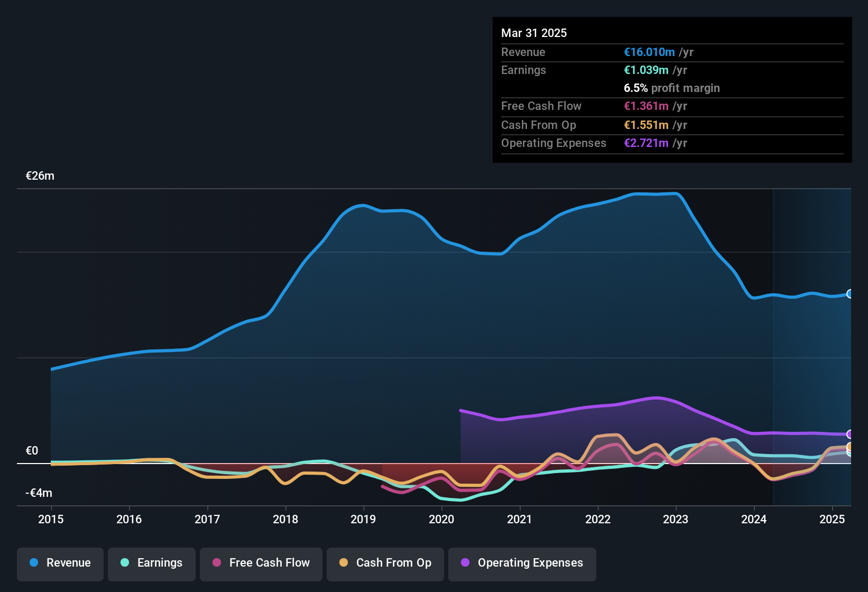Click the 2022 x-axis label
868x592 pixels.
(x=598, y=519)
